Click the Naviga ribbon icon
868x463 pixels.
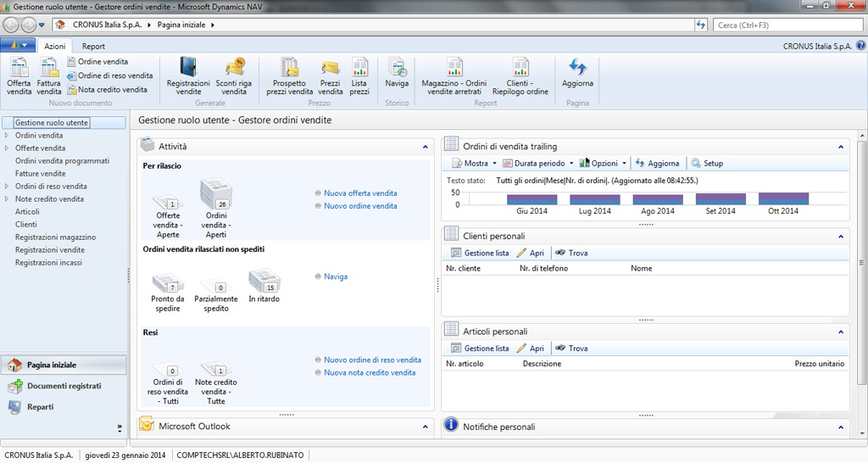coord(397,75)
